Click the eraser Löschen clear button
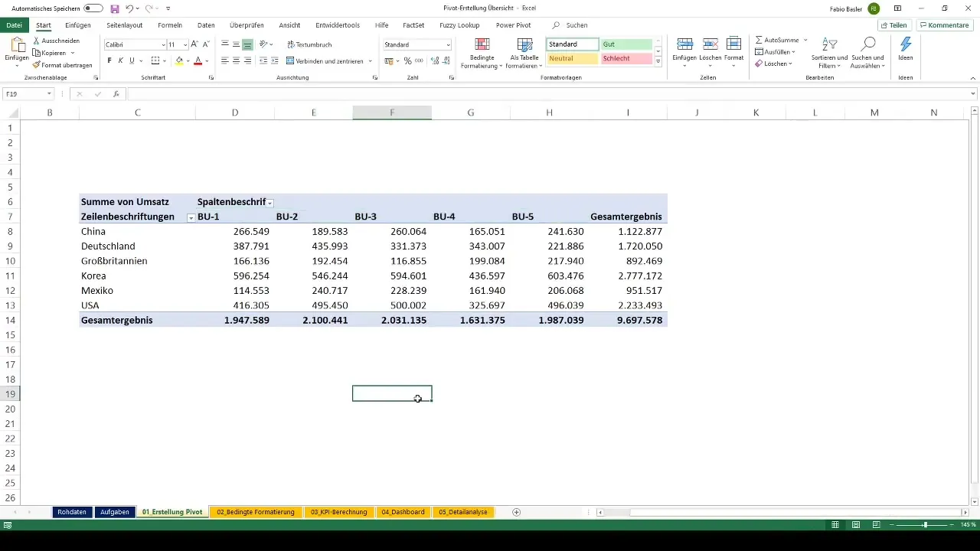This screenshot has width=980, height=551. click(x=772, y=64)
